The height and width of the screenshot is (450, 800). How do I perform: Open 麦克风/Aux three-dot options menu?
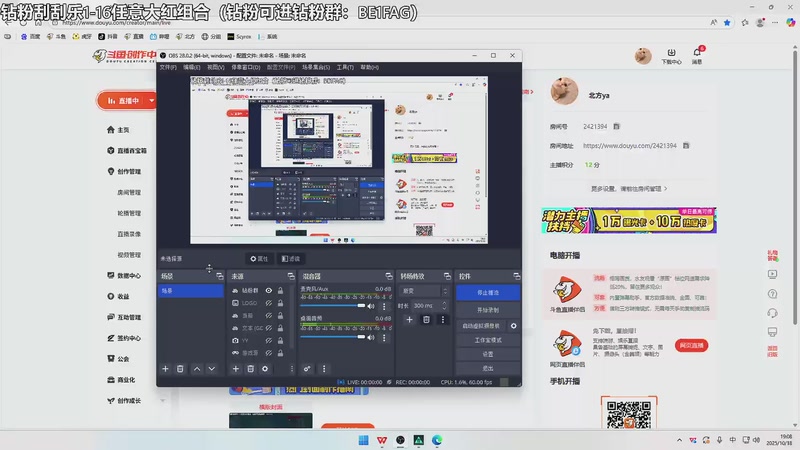[x=384, y=306]
